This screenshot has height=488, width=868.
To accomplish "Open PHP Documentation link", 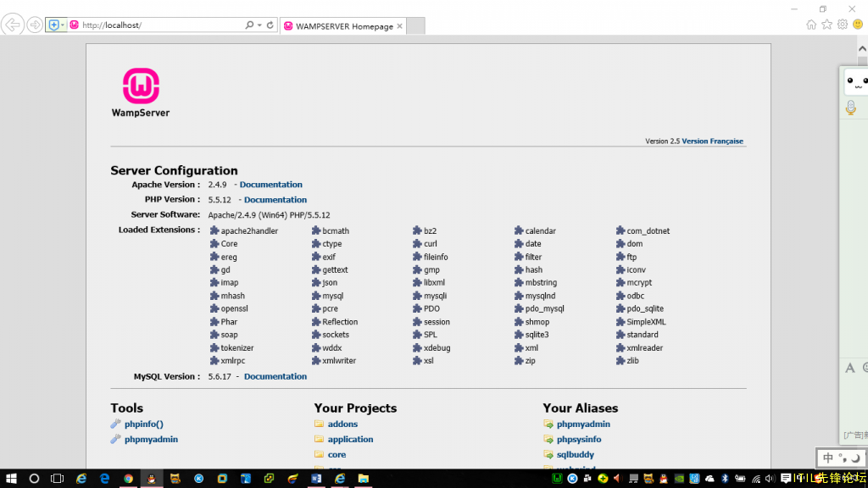I will (x=275, y=200).
